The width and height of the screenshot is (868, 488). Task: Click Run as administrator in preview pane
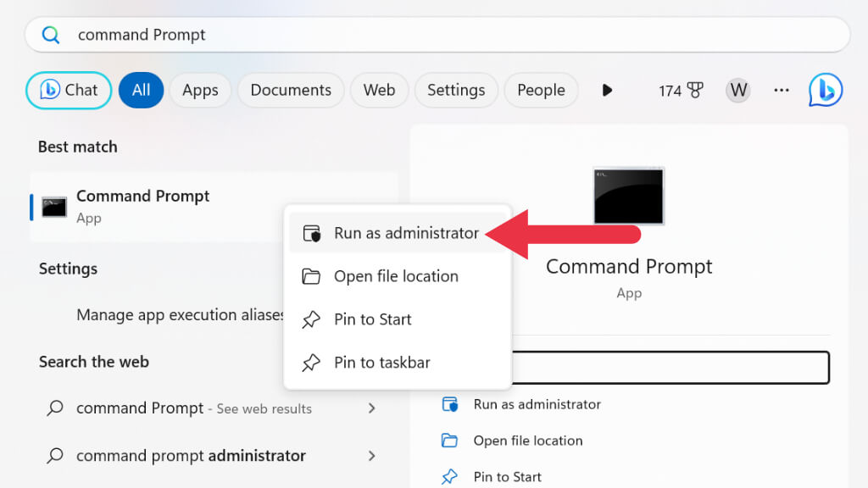537,404
